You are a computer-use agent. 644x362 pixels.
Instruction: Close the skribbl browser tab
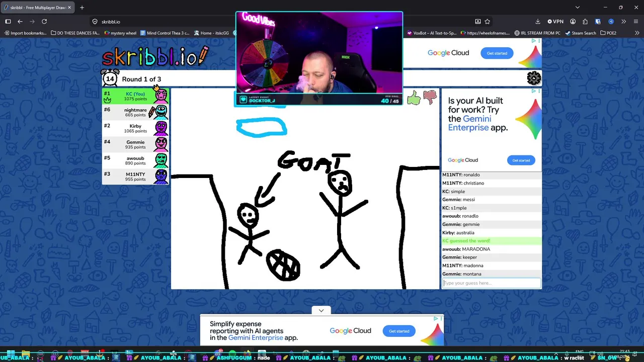(69, 8)
